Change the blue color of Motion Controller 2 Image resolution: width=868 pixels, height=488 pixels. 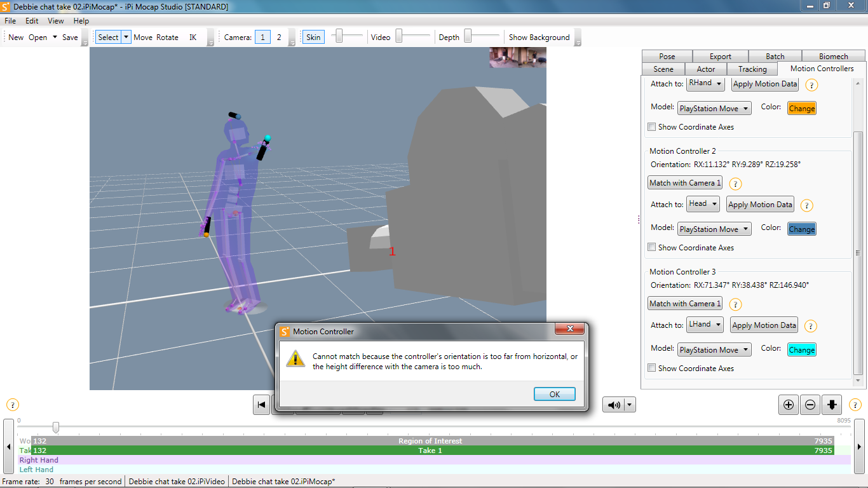point(801,229)
